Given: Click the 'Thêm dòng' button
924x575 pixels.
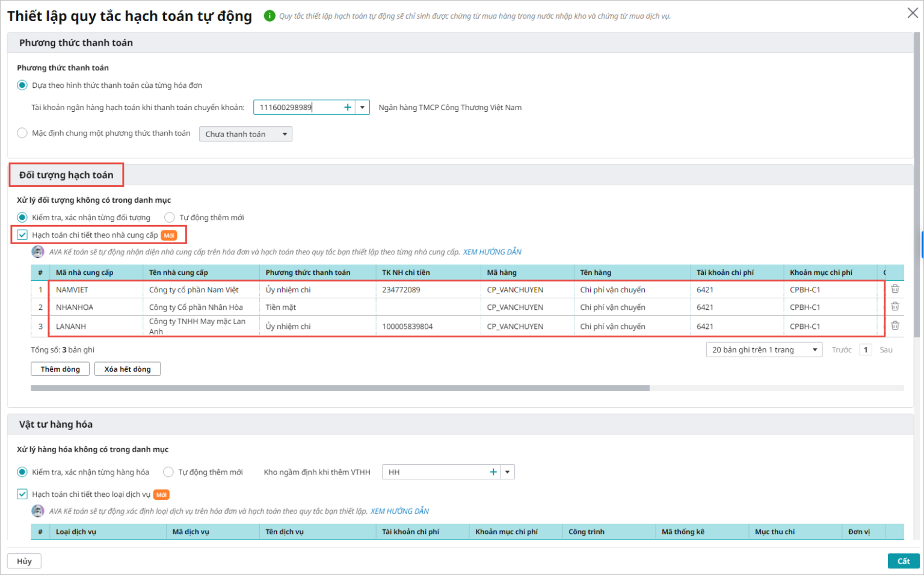Looking at the screenshot, I should [60, 369].
